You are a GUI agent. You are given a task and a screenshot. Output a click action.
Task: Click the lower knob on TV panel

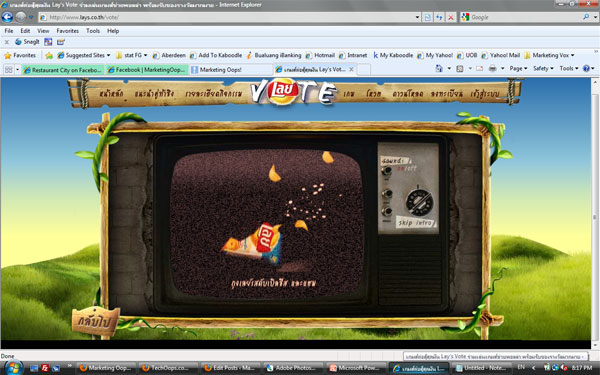pos(387,211)
